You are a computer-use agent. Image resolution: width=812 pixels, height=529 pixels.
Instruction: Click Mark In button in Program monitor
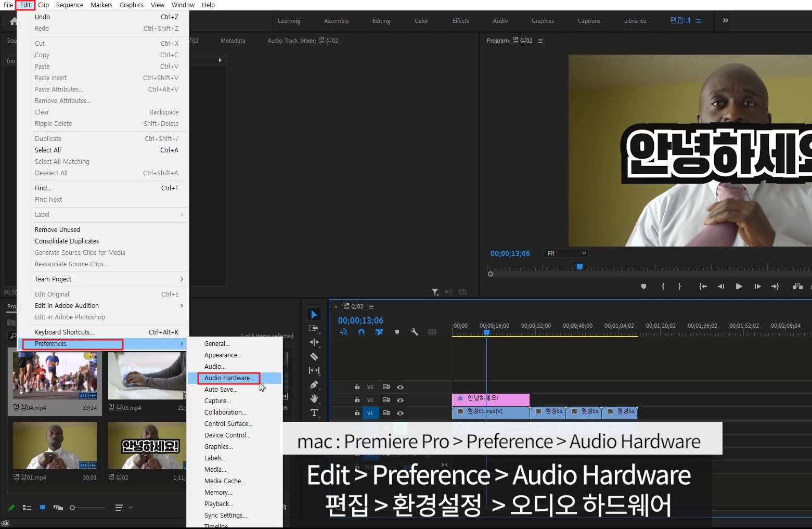(x=663, y=287)
